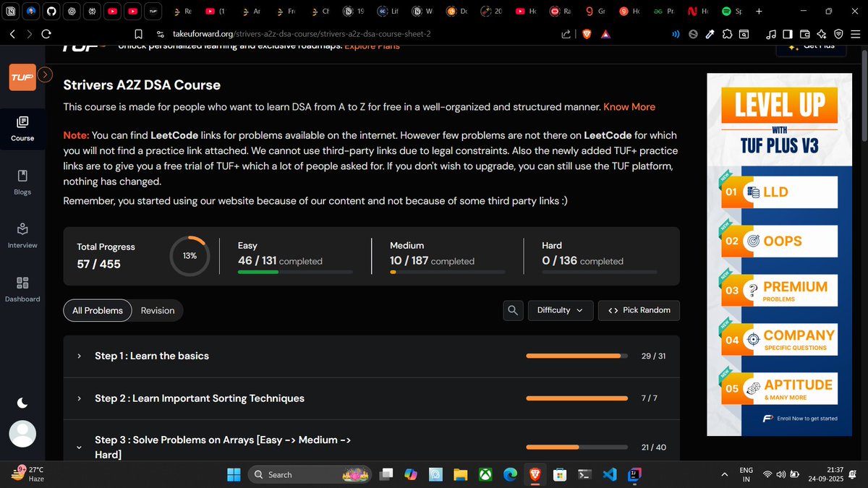Switch to the Revision tab
This screenshot has width=868, height=488.
pos(158,310)
